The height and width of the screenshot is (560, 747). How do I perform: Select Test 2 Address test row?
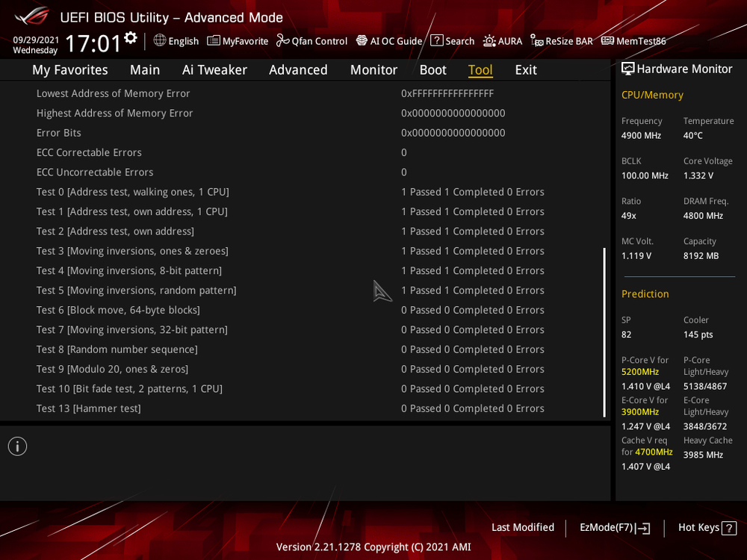click(303, 231)
